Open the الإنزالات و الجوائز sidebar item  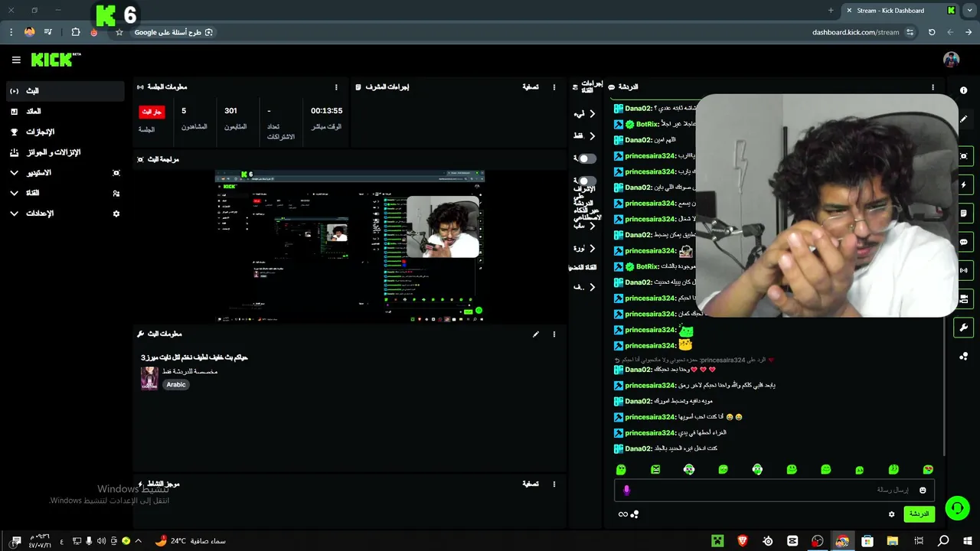65,152
